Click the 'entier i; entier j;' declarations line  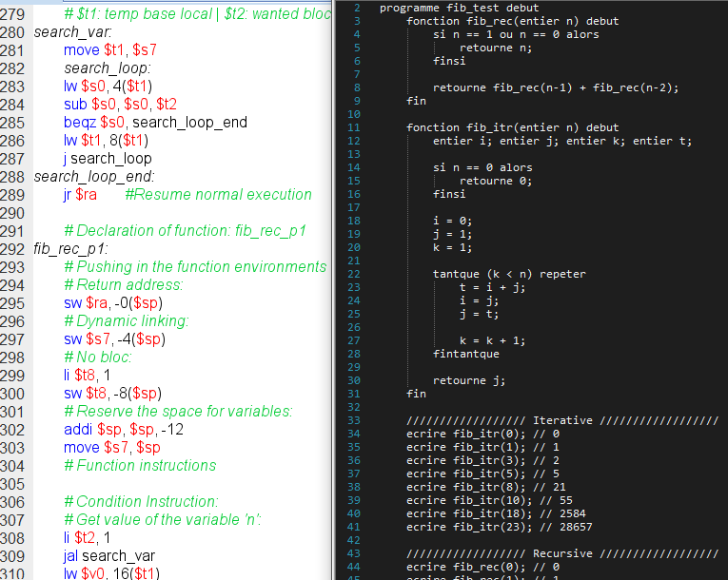tap(562, 141)
